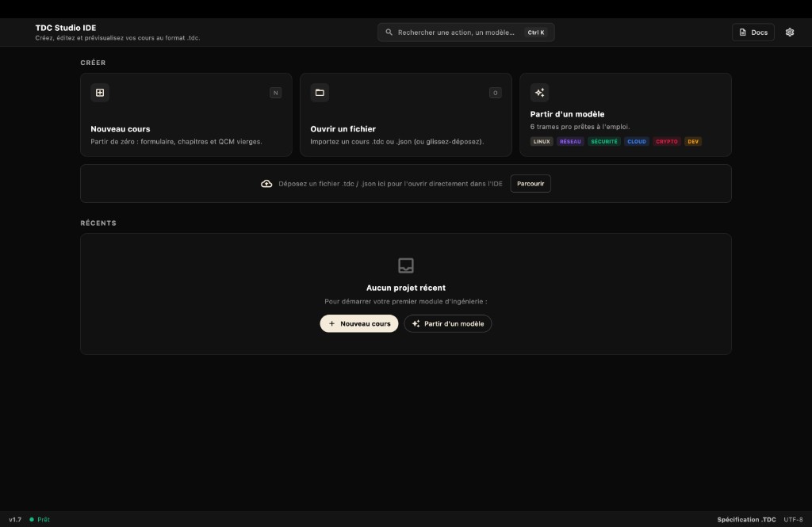Click the Nouveau cours grid-plus icon

[100, 93]
